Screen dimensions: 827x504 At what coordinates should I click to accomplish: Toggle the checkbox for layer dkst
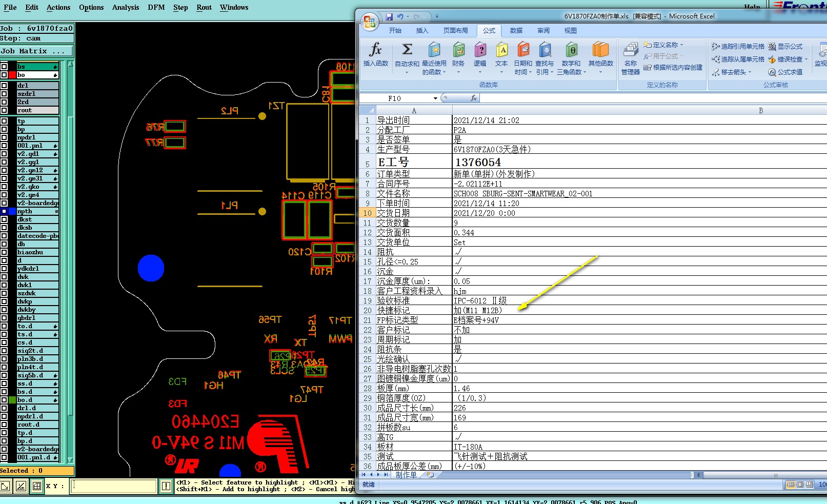point(4,219)
